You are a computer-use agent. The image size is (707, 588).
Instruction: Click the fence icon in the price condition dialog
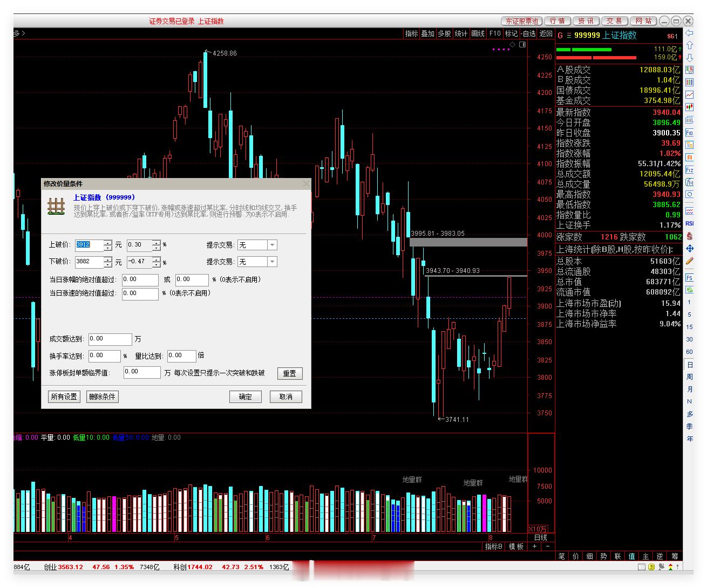point(56,206)
